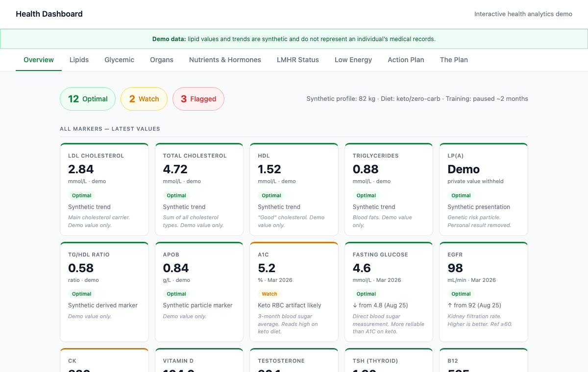Click 'Synthetic presentation' on LP(A) card
The width and height of the screenshot is (588, 372).
(x=479, y=207)
